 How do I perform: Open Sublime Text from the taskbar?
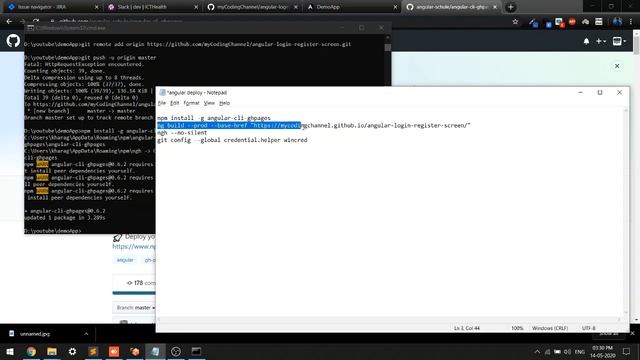[x=93, y=351]
